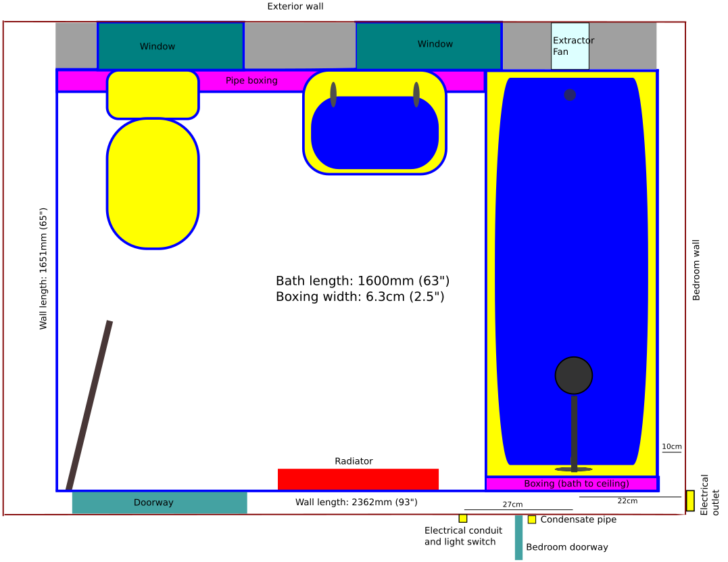Select the right Window block
This screenshot has width=728, height=562.
(x=429, y=45)
